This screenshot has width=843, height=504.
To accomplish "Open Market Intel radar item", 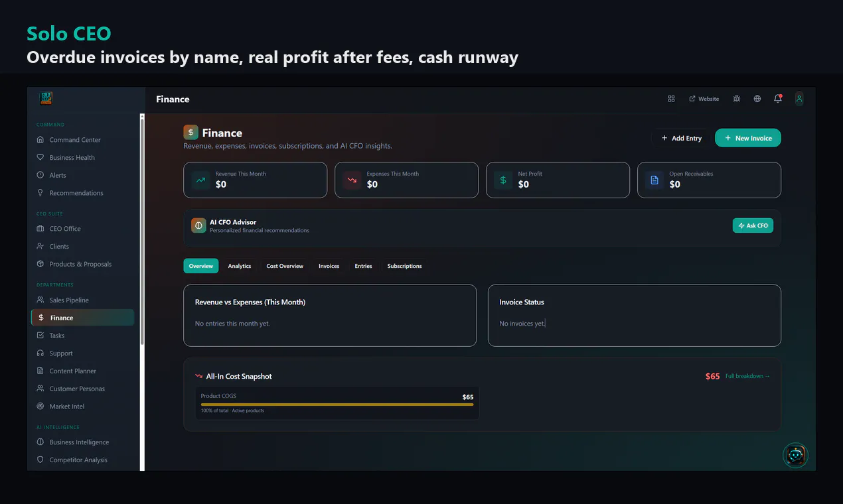I will [82, 407].
